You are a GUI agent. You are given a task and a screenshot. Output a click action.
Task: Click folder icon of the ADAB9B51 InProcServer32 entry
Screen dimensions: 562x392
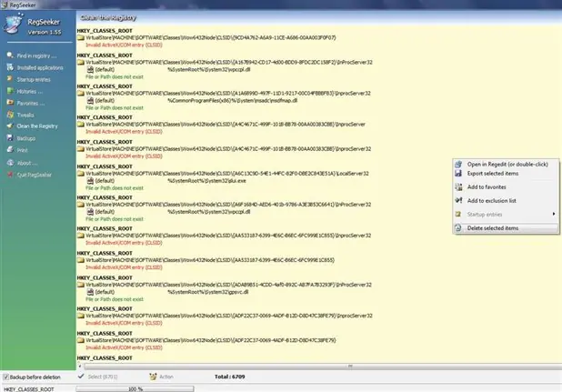[81, 285]
